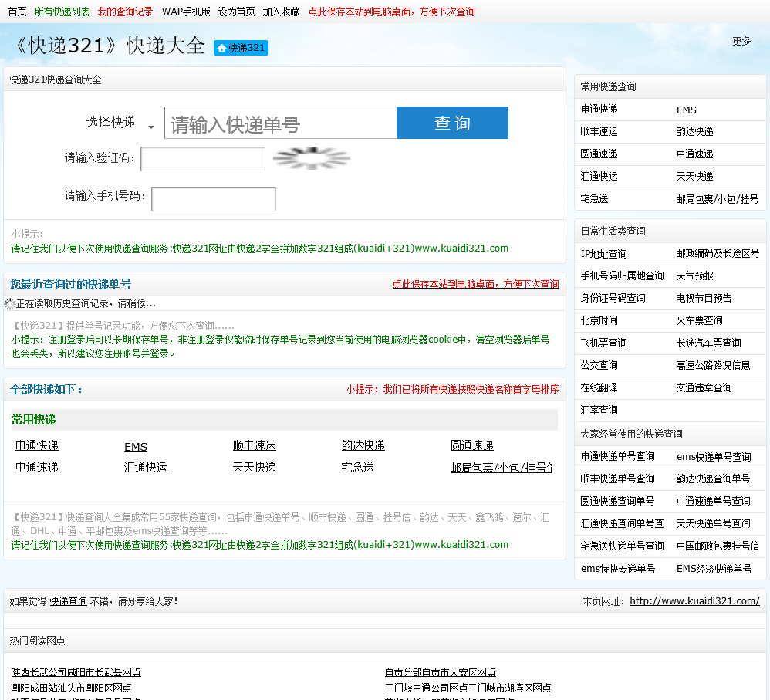The width and height of the screenshot is (770, 700).
Task: Open 邮政编码及长途区号 link
Action: pos(718,253)
